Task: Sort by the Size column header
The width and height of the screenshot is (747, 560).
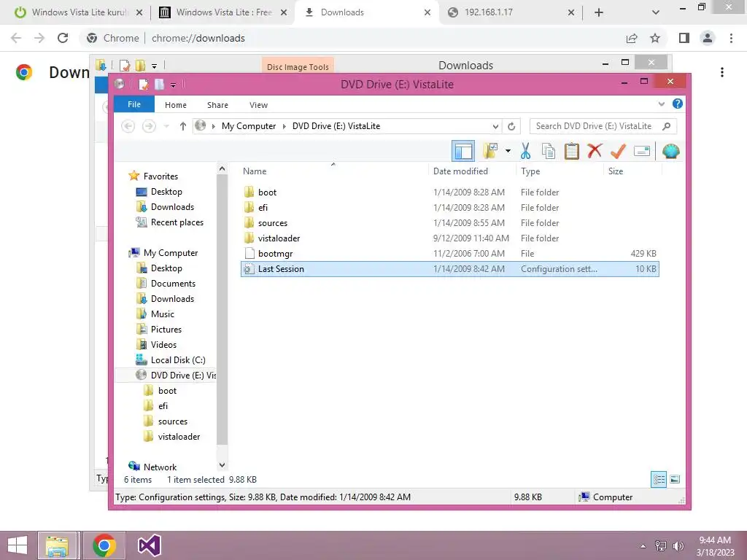Action: point(633,171)
